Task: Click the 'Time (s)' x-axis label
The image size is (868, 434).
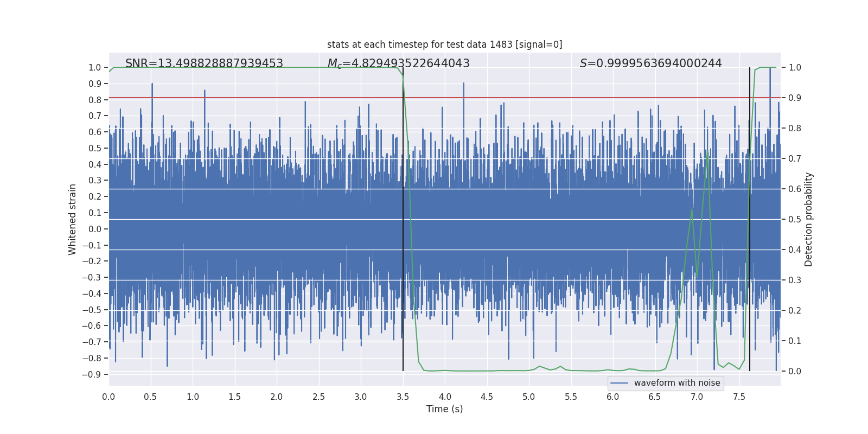Action: 444,409
